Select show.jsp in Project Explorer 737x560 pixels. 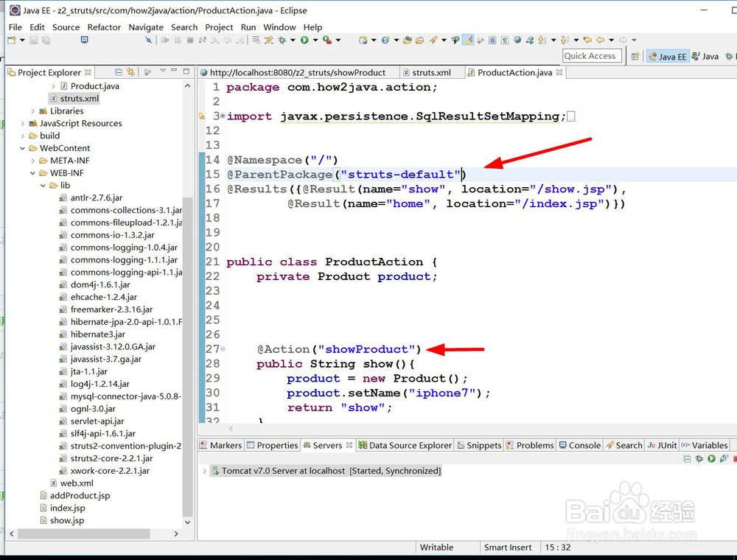pyautogui.click(x=62, y=520)
